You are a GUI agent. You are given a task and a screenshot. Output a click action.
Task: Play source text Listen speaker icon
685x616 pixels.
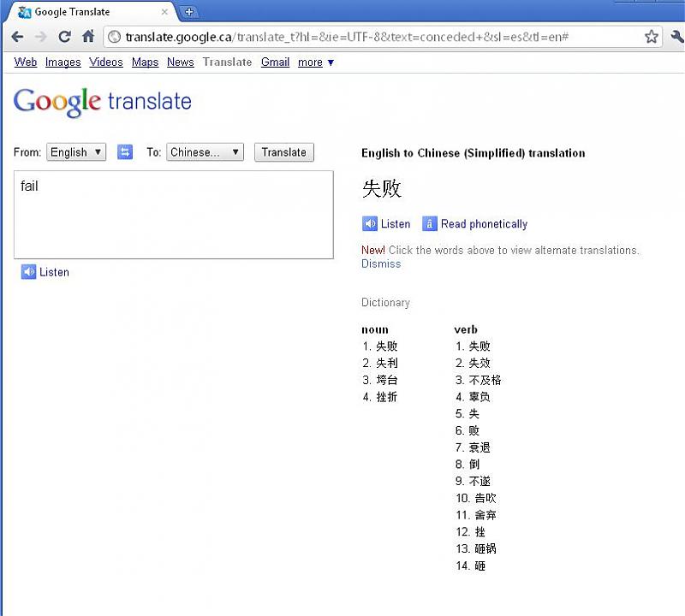point(29,272)
